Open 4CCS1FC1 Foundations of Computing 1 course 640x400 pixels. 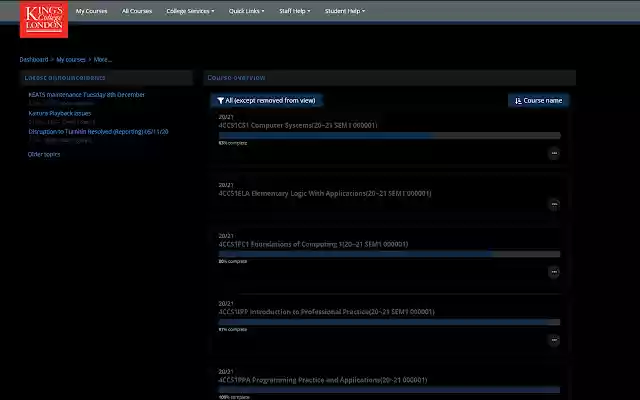tap(313, 244)
